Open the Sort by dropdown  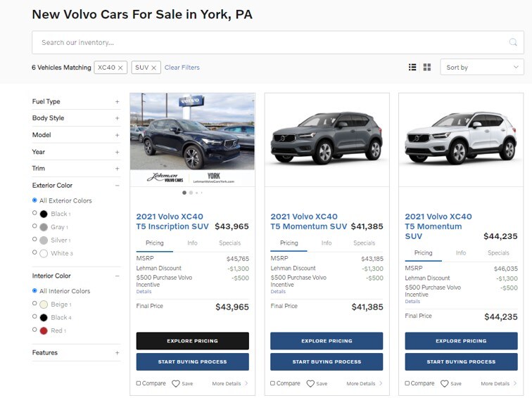pos(482,67)
